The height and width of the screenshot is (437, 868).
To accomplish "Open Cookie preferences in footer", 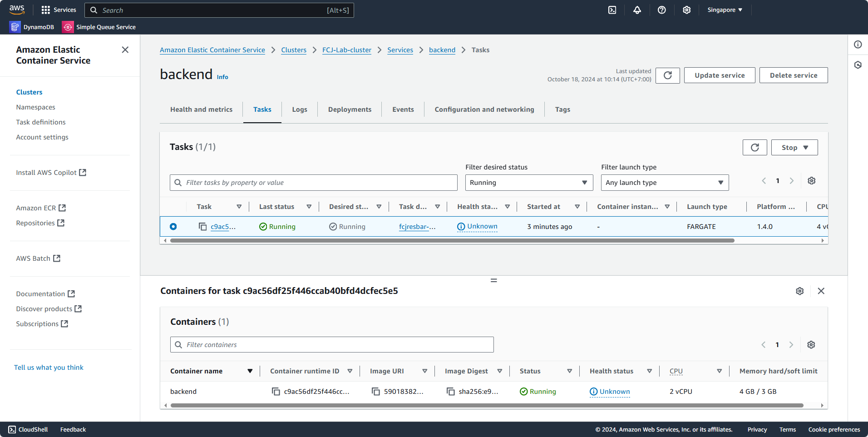I will click(834, 430).
